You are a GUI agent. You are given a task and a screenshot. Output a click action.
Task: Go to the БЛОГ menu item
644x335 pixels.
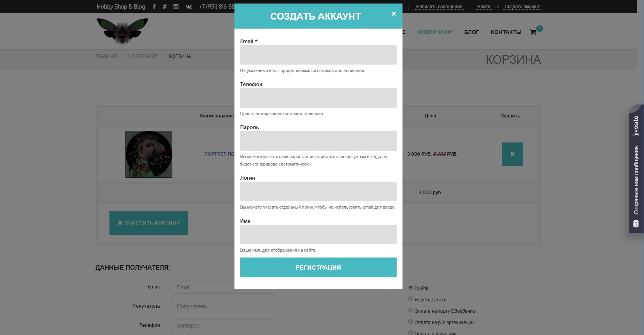tap(471, 32)
